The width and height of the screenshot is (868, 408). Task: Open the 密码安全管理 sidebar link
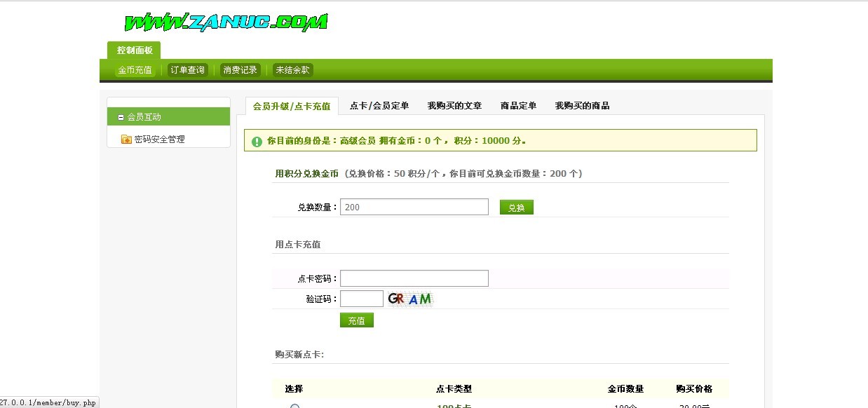159,140
